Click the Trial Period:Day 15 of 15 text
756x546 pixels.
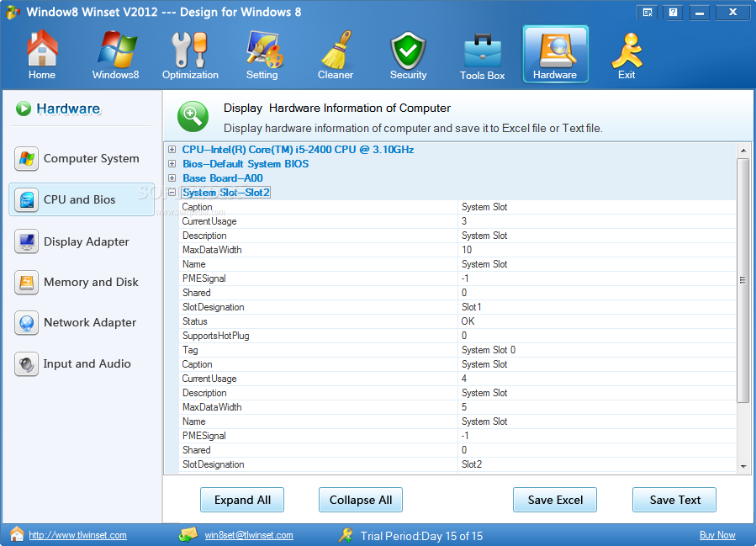(x=421, y=536)
